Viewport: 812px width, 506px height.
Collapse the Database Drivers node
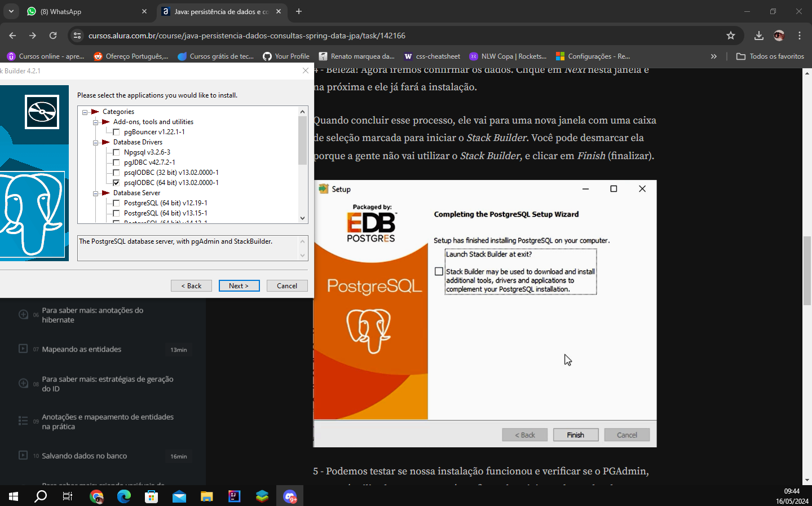[95, 142]
